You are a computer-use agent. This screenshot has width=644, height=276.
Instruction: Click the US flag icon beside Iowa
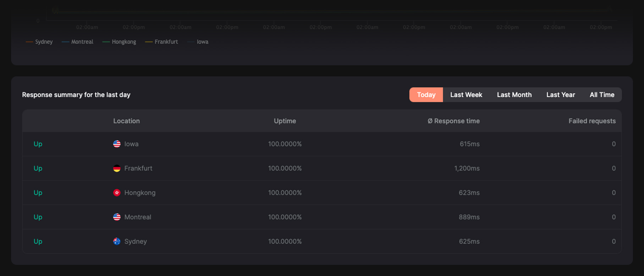tap(117, 144)
